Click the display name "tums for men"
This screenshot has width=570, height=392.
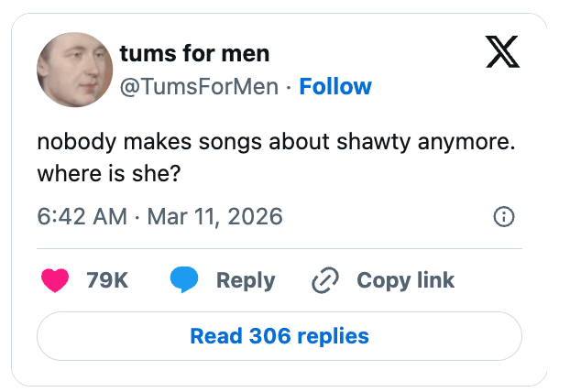click(194, 53)
